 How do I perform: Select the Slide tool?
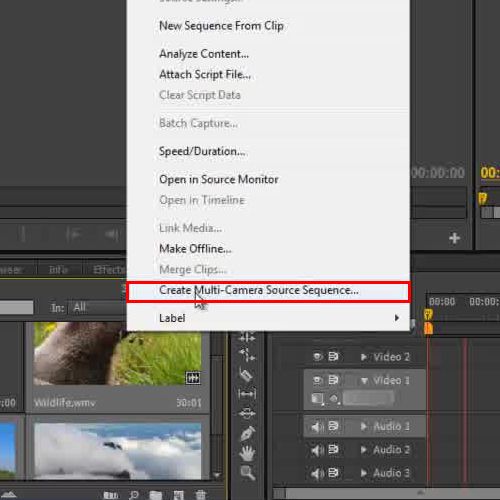click(x=247, y=413)
